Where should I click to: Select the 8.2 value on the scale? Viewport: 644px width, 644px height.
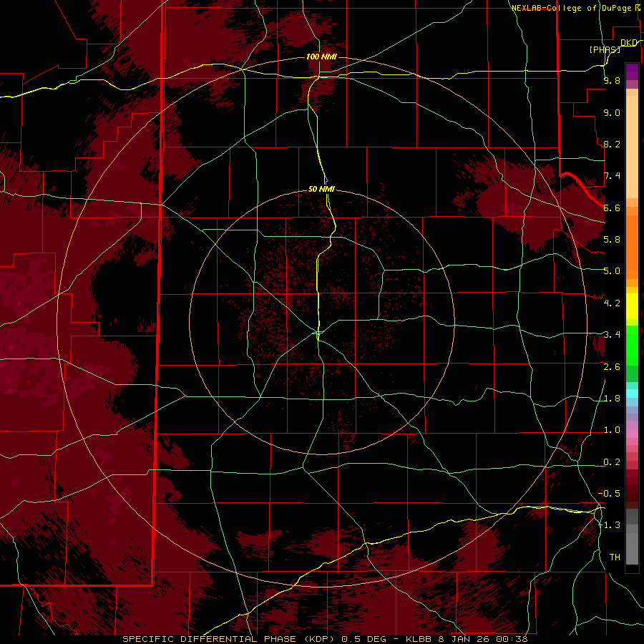tap(612, 144)
